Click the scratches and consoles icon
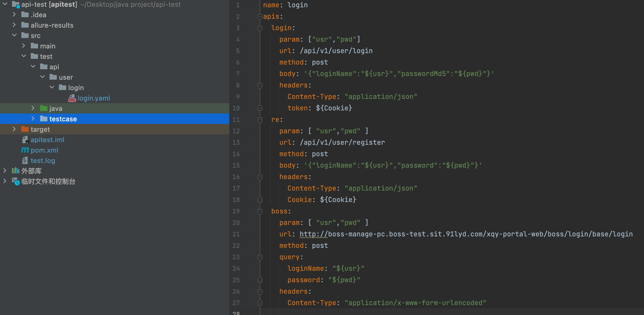Image resolution: width=644 pixels, height=315 pixels. pyautogui.click(x=16, y=181)
